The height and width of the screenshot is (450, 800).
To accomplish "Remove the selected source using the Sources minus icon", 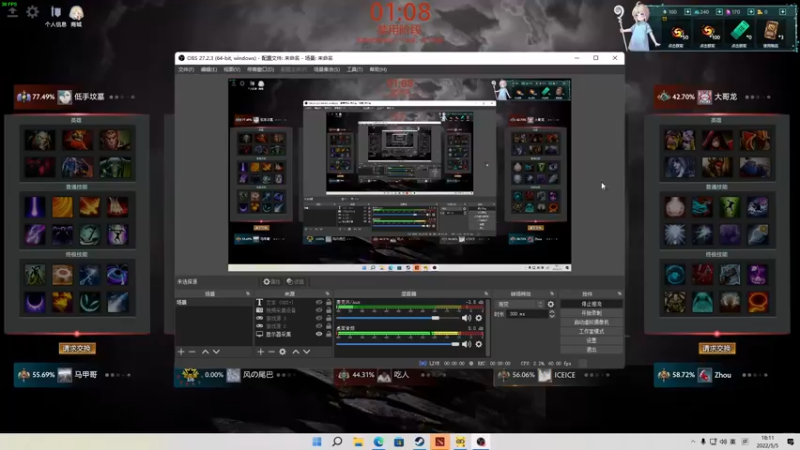I will (x=271, y=352).
